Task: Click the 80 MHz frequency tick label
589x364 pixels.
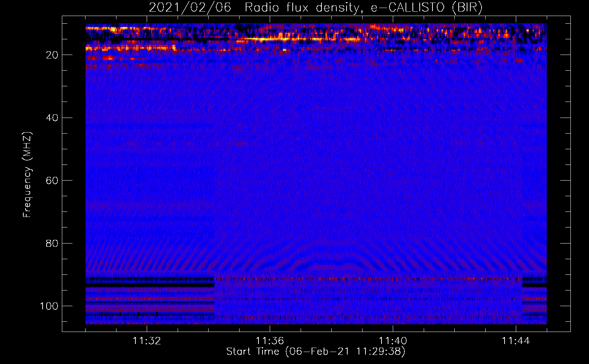Action: [52, 244]
